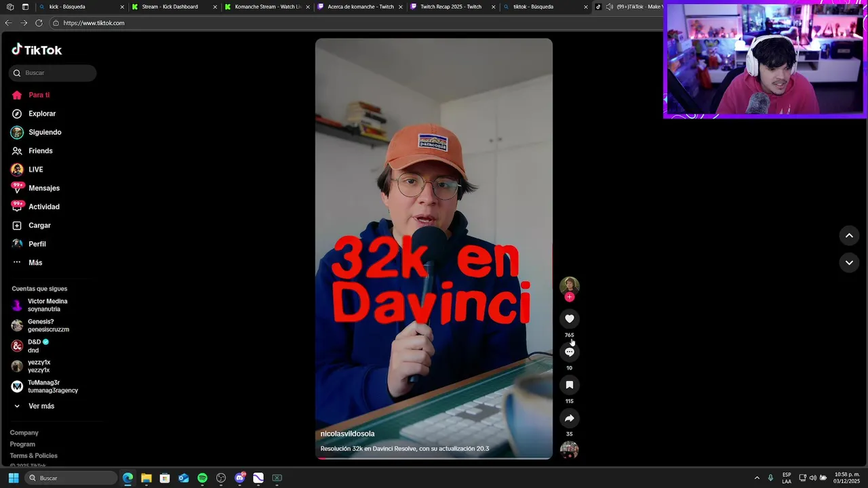Save video with bookmark icon

tap(570, 385)
